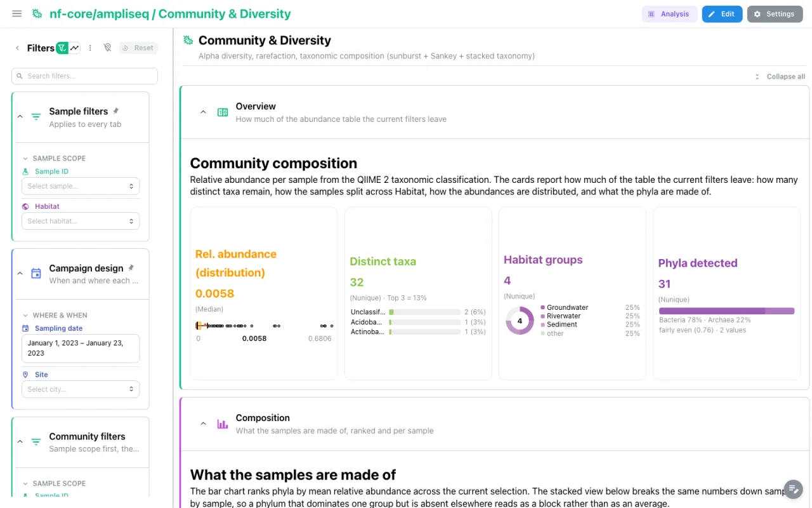Select the green filter view toggle
Screen dimensions: 812x508
pos(62,48)
